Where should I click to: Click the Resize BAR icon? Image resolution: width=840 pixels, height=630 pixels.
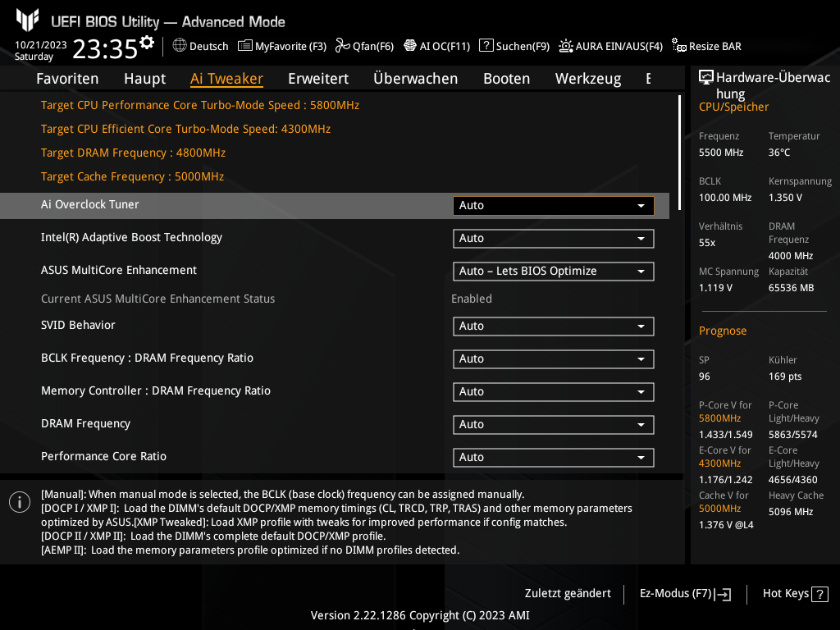coord(678,46)
